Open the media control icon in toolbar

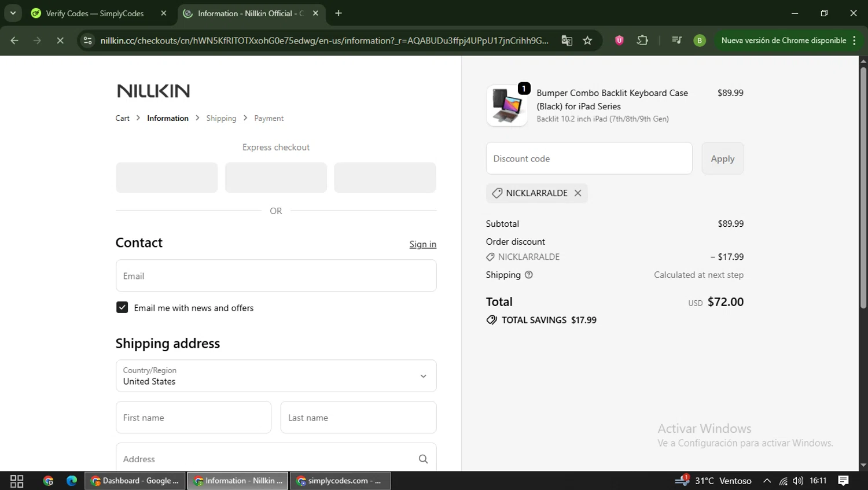pos(676,40)
